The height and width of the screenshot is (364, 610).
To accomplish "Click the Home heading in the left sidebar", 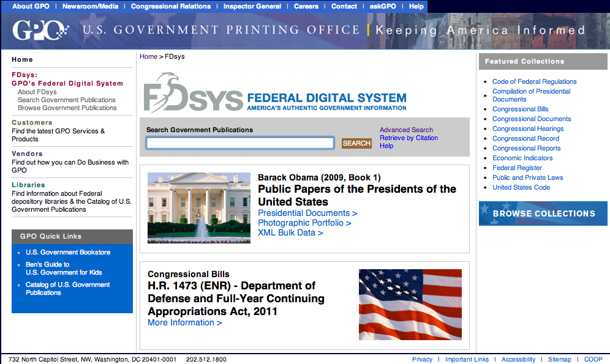I will click(x=22, y=59).
